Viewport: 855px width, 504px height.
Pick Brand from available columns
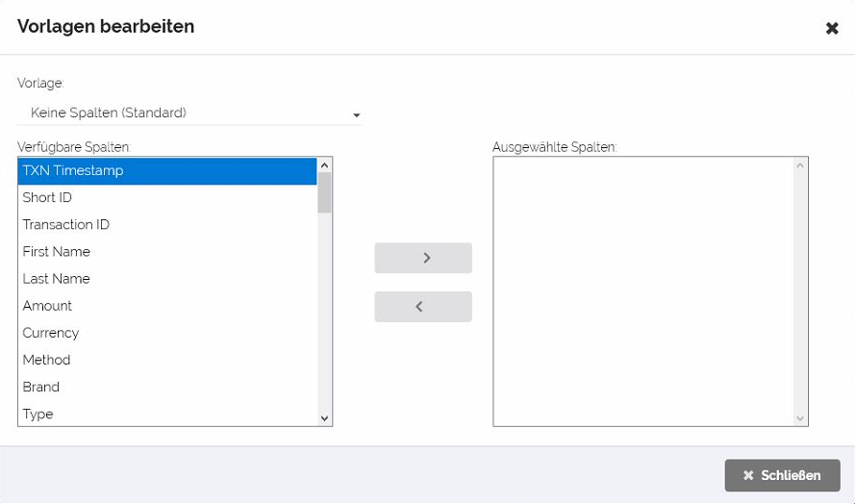tap(167, 387)
